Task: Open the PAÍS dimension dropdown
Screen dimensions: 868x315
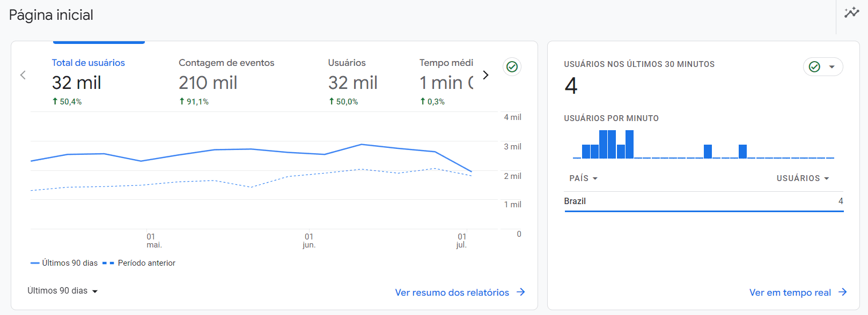Action: (584, 178)
